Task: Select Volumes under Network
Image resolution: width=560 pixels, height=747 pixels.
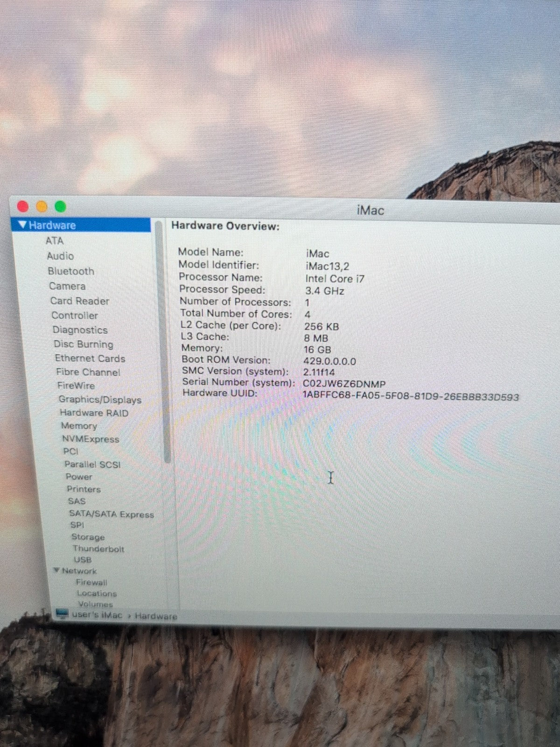Action: [x=96, y=604]
